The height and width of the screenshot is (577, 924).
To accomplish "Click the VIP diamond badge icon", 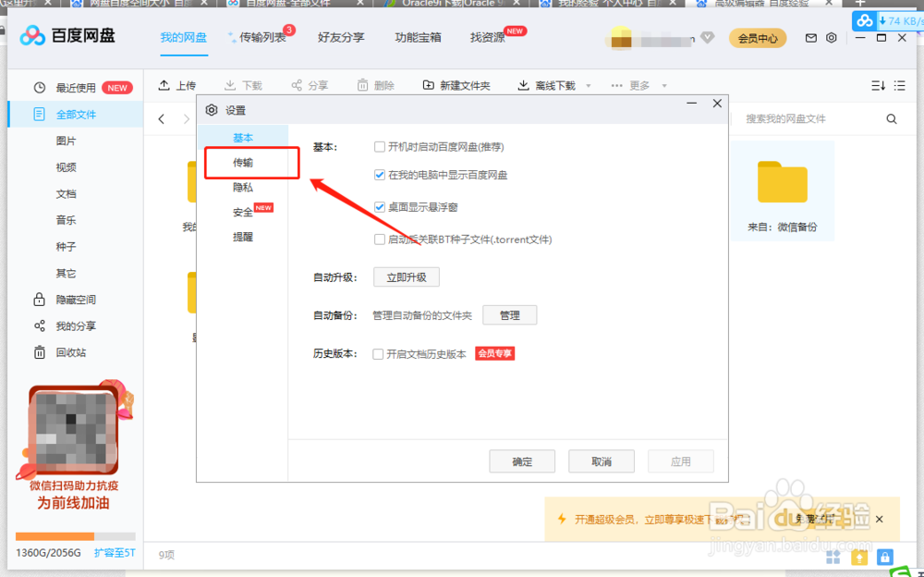I will (x=708, y=38).
